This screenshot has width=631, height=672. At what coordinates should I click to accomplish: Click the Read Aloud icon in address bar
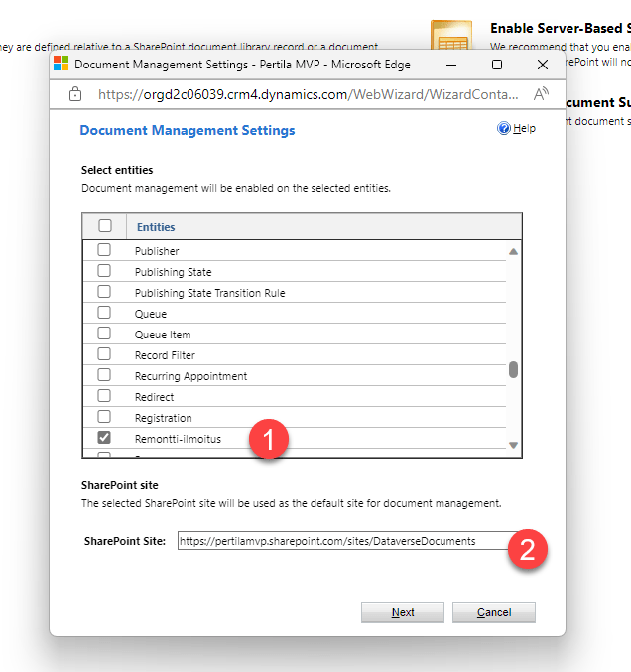[541, 95]
